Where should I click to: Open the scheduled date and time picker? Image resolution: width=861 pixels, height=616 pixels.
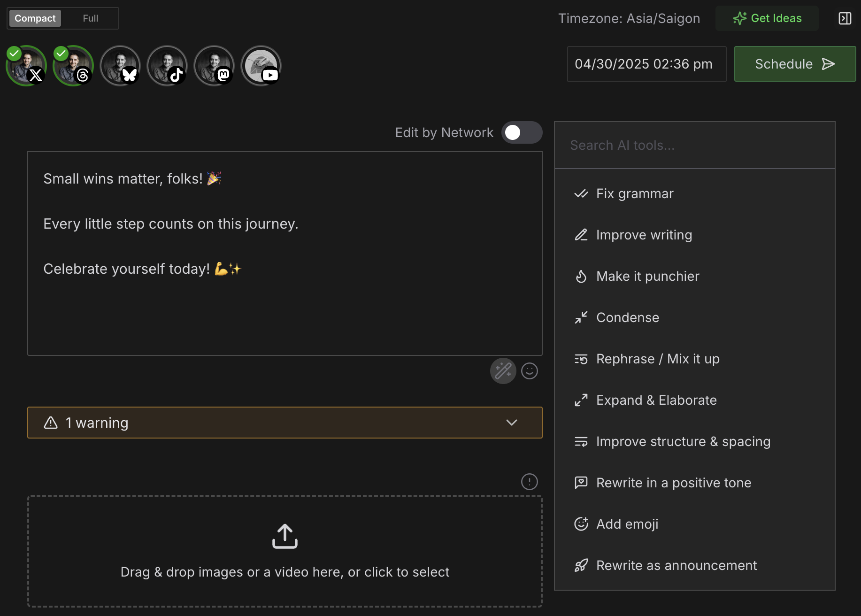pyautogui.click(x=646, y=64)
